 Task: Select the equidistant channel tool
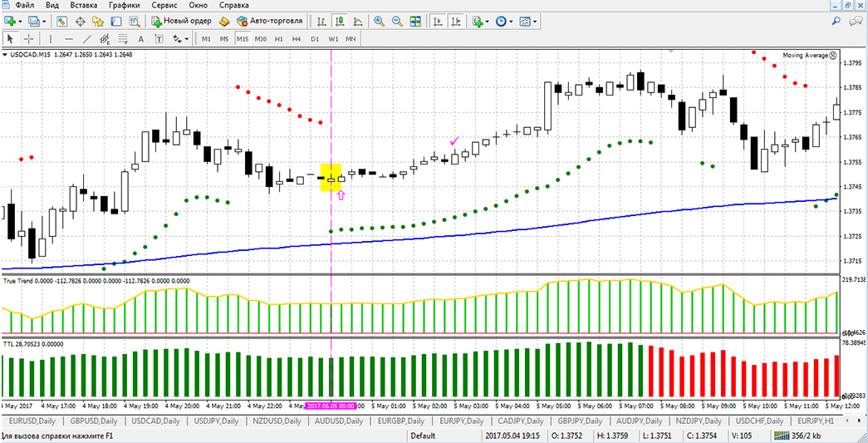(x=105, y=39)
